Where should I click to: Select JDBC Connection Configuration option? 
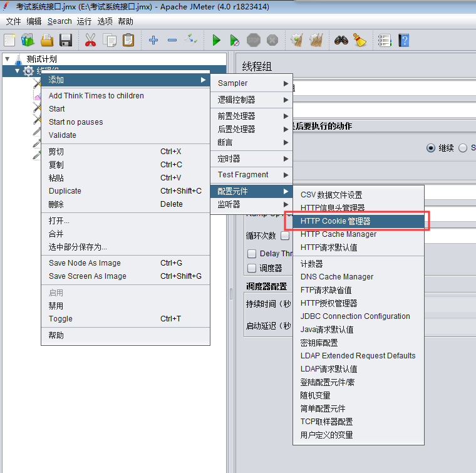point(358,316)
